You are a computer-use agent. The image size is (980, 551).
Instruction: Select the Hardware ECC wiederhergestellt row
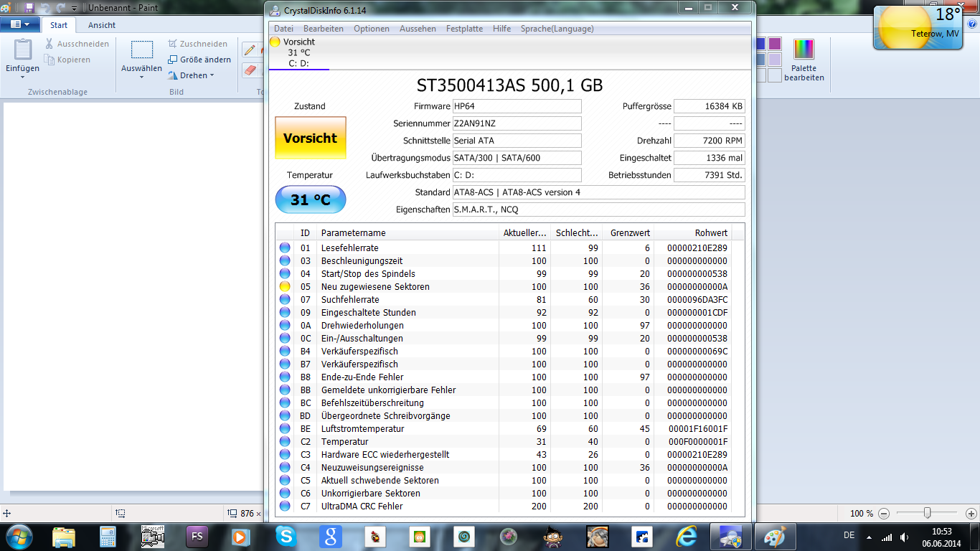point(504,454)
